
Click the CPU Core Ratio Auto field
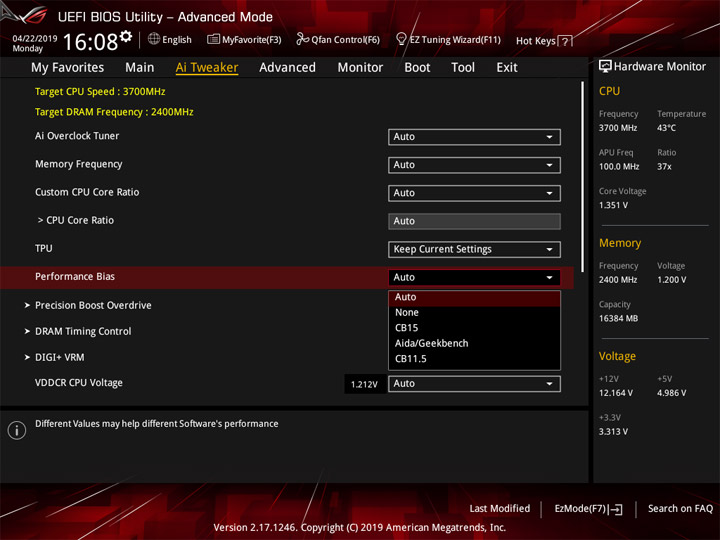[474, 221]
